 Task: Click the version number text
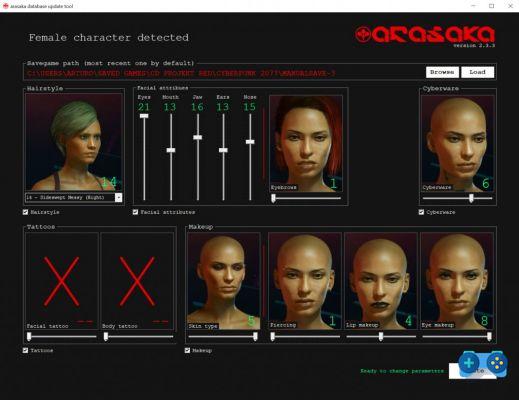pos(474,45)
